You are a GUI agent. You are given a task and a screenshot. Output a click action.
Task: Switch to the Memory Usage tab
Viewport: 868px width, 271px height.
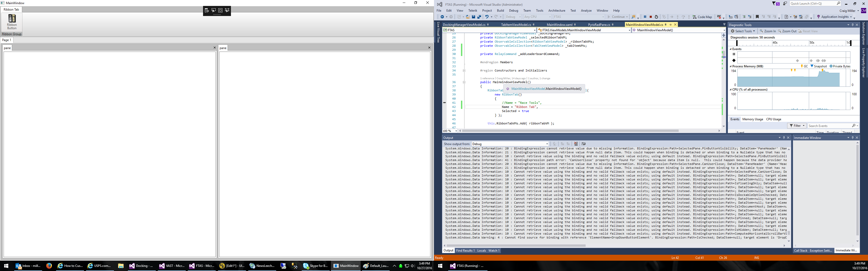pos(753,119)
